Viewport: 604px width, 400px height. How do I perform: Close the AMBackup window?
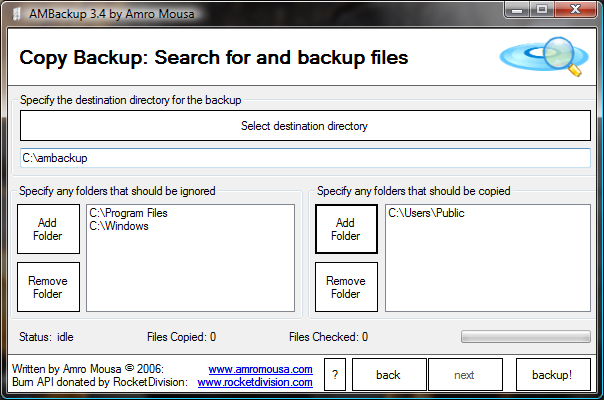(575, 10)
